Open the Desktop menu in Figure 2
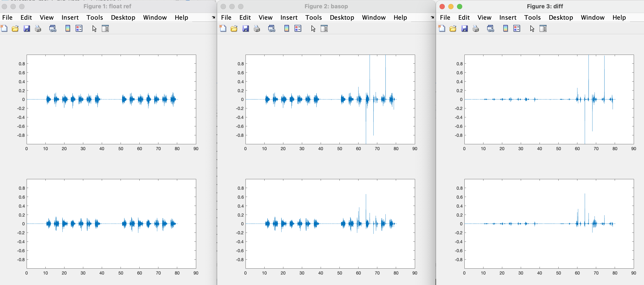644x285 pixels. tap(342, 17)
